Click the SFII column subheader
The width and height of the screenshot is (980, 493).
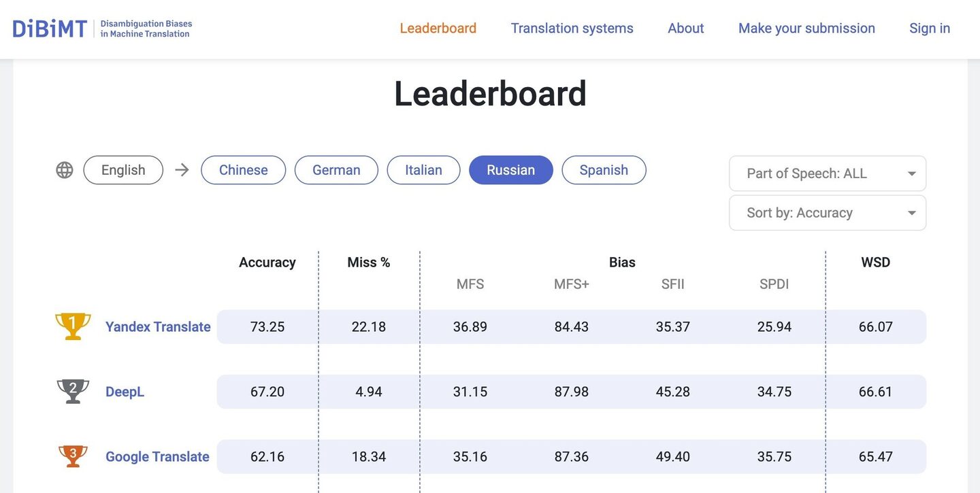(673, 284)
